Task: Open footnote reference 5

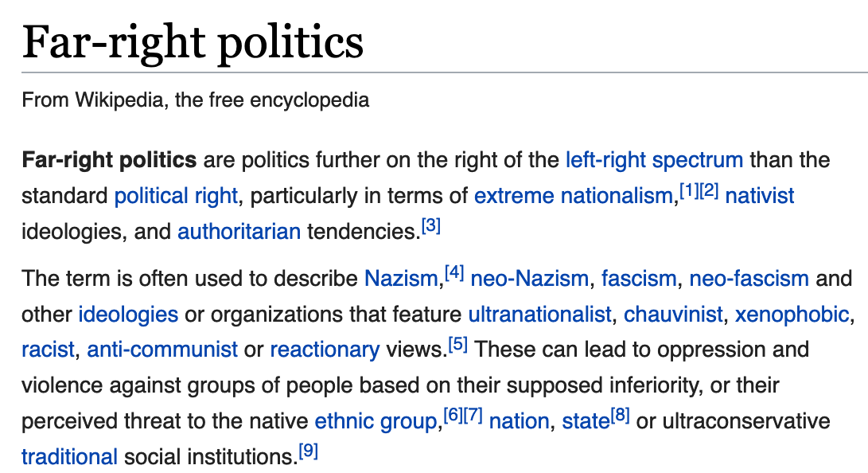Action: pyautogui.click(x=457, y=345)
